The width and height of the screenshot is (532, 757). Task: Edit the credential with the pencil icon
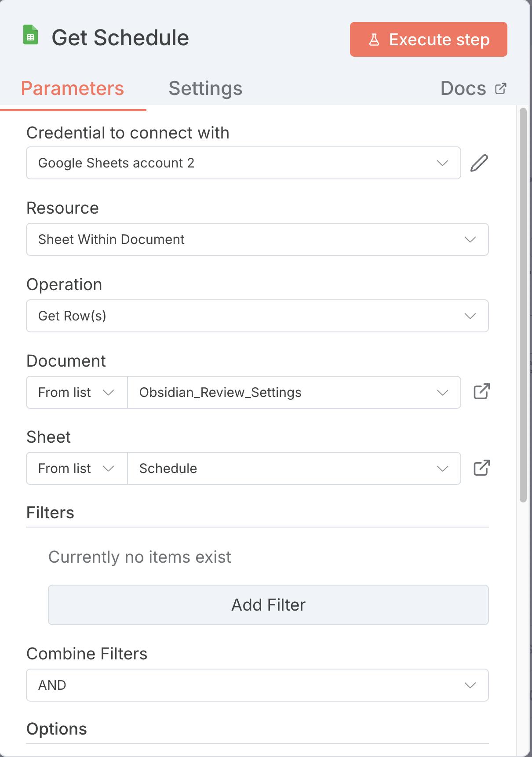(479, 163)
